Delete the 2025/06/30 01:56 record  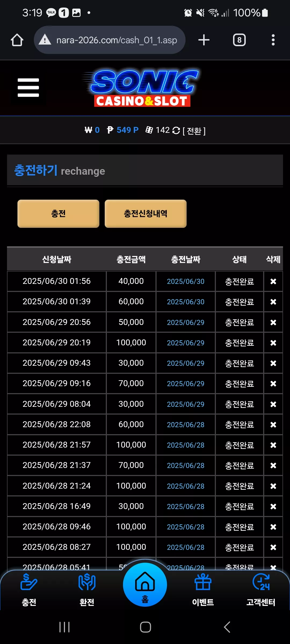273,281
